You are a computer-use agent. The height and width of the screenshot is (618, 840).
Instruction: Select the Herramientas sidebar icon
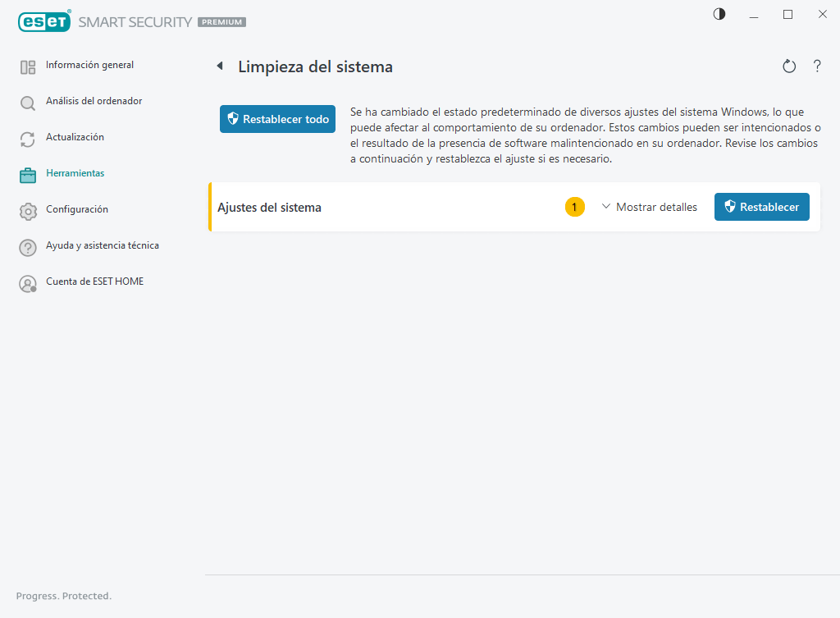coord(28,173)
